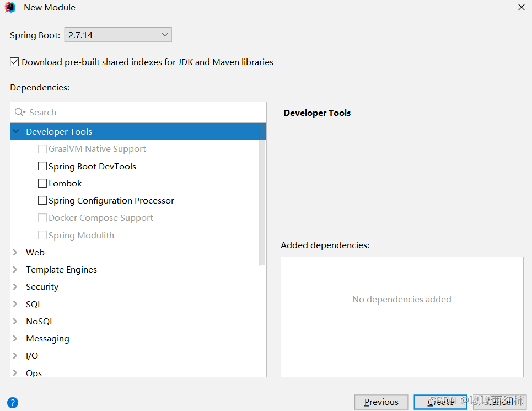
Task: Expand the Security category
Action: coord(15,286)
